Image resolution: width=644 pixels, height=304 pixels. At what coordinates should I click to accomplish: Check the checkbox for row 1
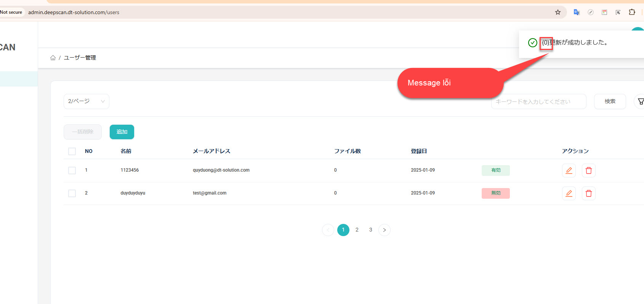click(x=72, y=170)
